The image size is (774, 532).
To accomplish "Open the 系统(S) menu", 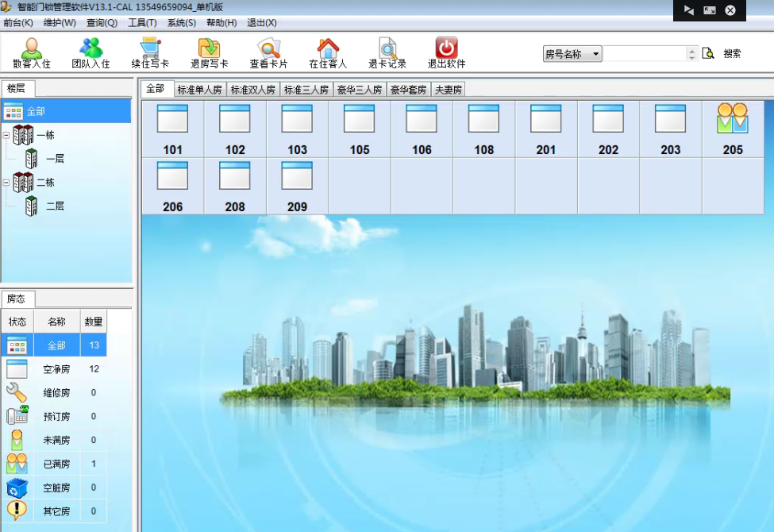I will click(182, 23).
